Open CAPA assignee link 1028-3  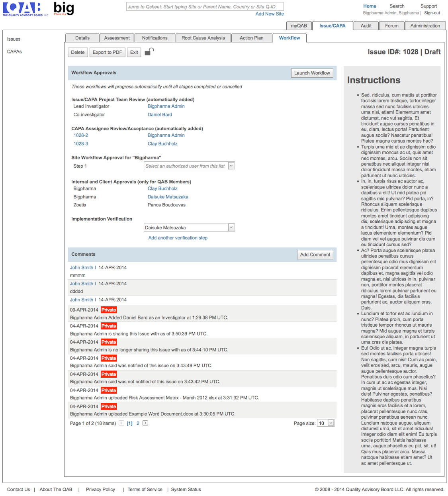pos(81,144)
